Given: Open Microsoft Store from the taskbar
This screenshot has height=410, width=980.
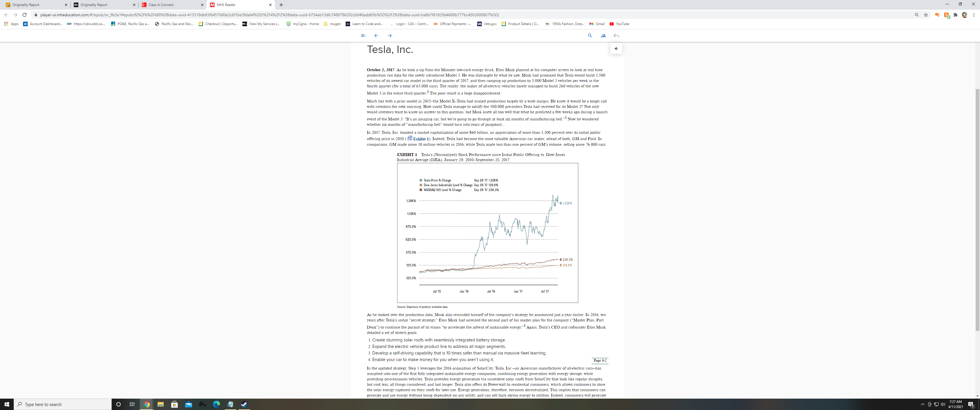Looking at the screenshot, I should pyautogui.click(x=175, y=404).
